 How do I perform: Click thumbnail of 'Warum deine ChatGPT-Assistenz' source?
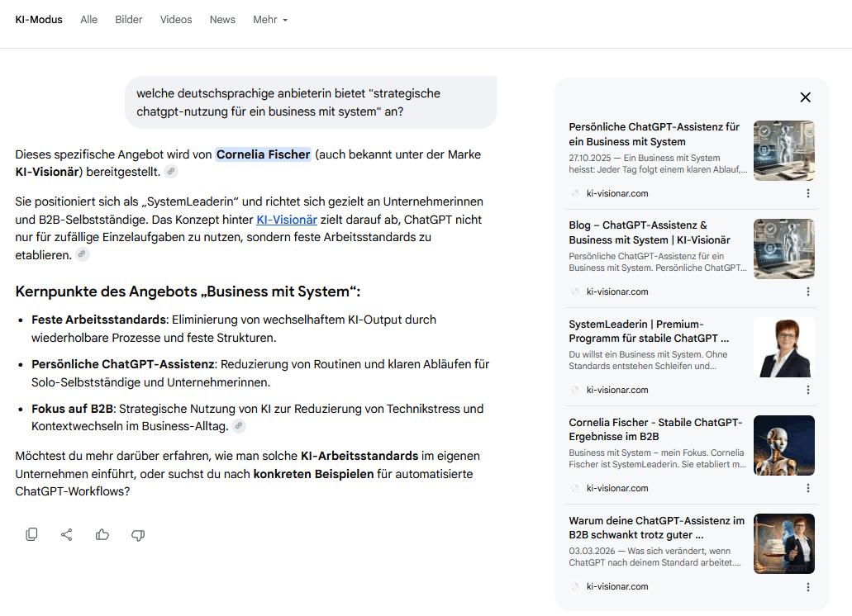pos(784,543)
